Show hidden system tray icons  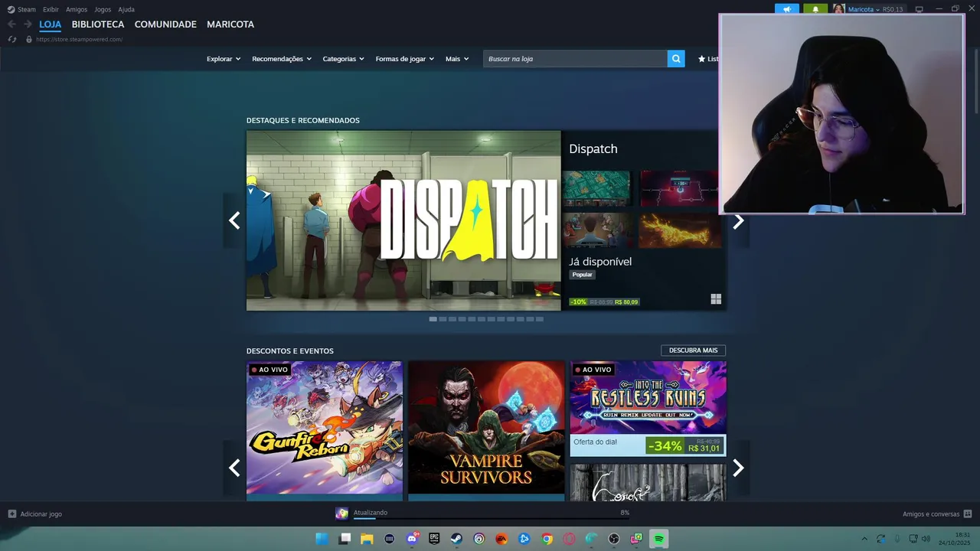pos(864,539)
